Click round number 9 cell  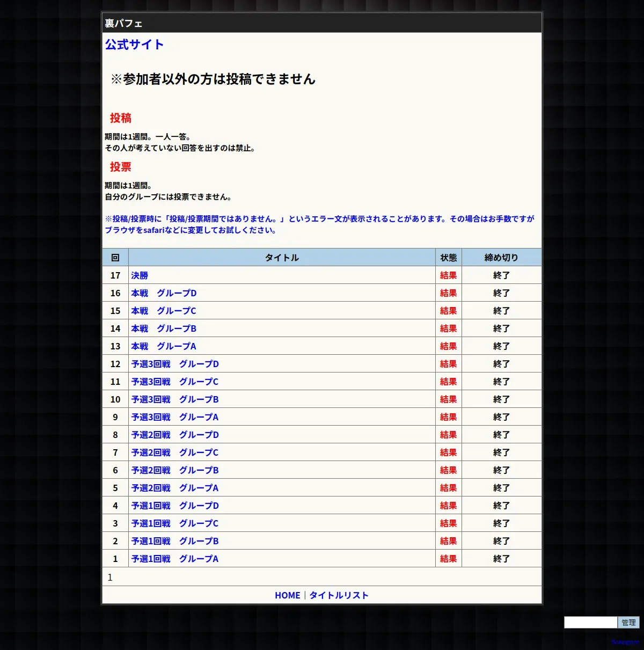tap(115, 417)
